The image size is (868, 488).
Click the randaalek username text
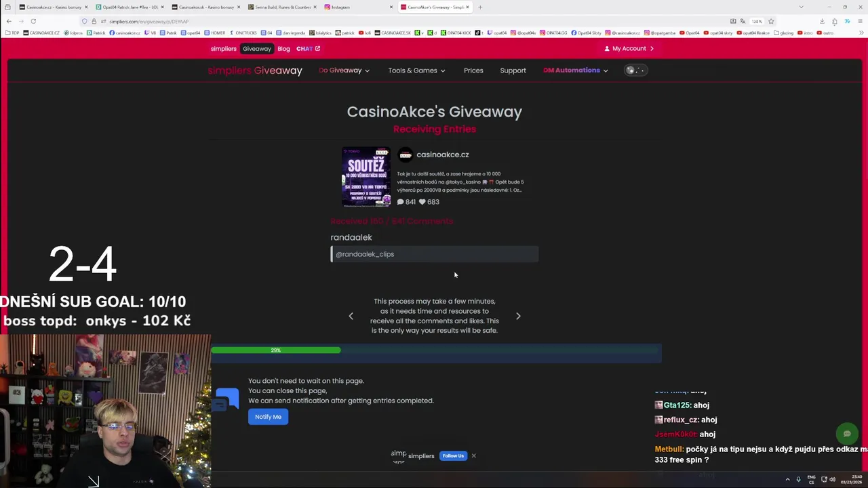351,237
